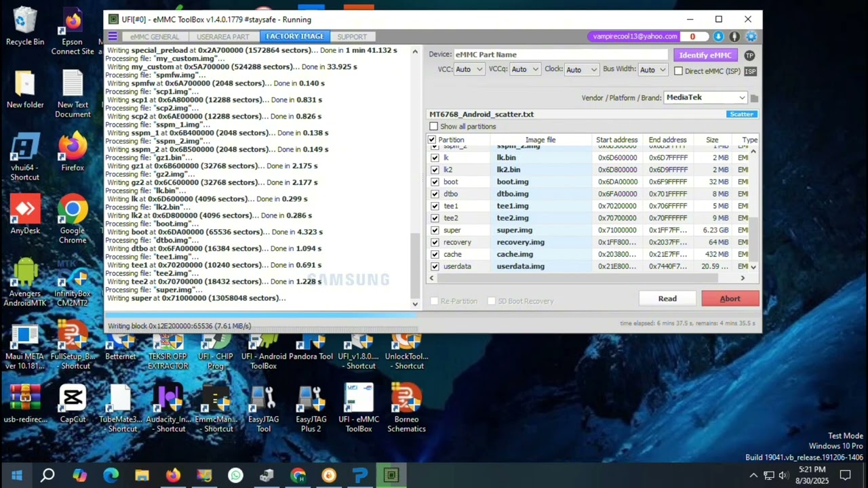Open the Epson Connect Site desktop icon
Image resolution: width=868 pixels, height=488 pixels.
73,32
